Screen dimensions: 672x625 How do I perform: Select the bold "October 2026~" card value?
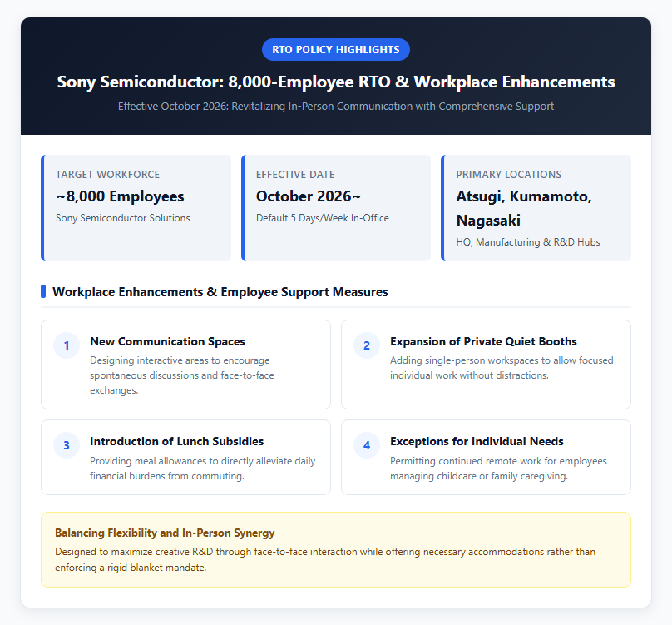pos(309,196)
